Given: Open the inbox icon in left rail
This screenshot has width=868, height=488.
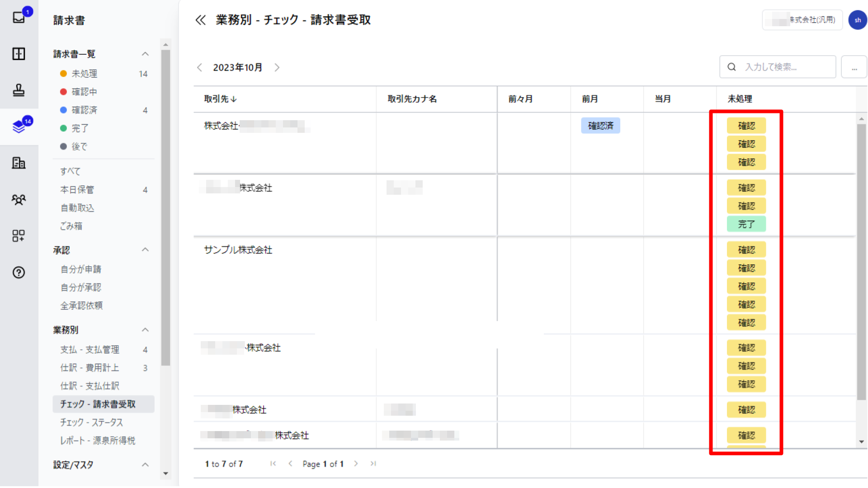Looking at the screenshot, I should (19, 17).
